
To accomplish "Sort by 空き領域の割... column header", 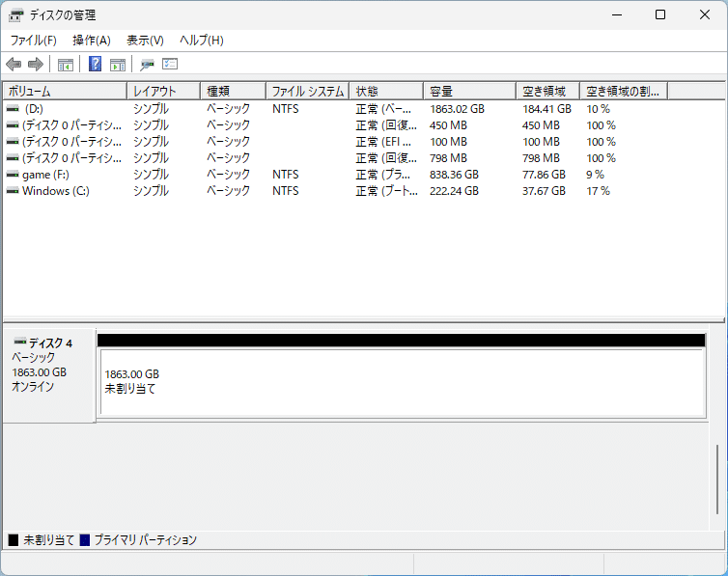I will tap(624, 92).
